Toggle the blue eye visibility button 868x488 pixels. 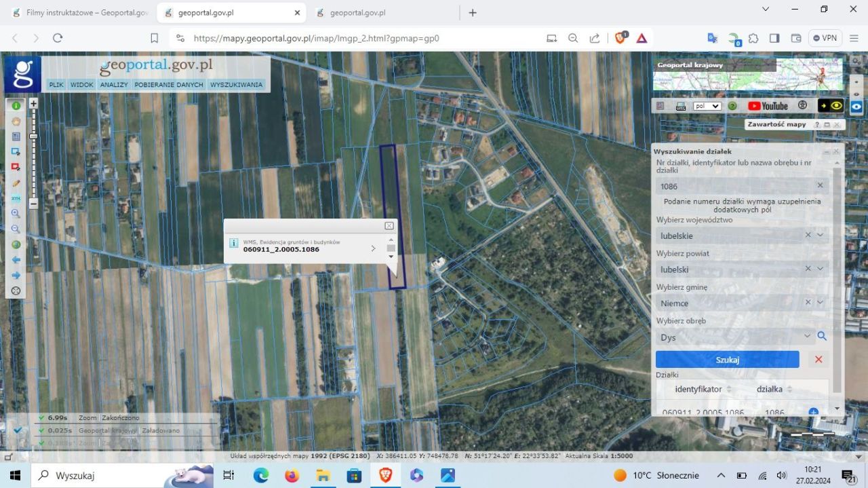[856, 107]
